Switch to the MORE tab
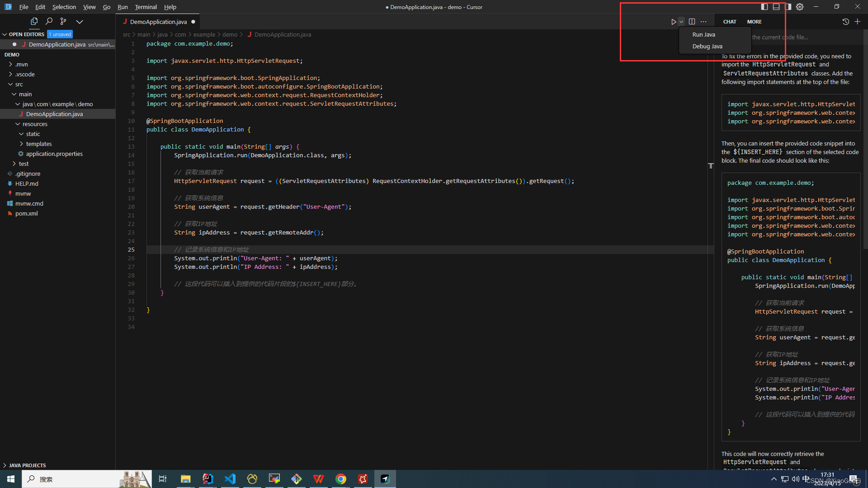Image resolution: width=868 pixels, height=488 pixels. coord(754,22)
